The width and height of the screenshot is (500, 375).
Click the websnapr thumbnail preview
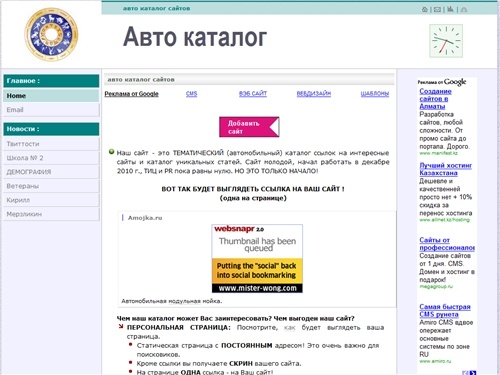point(257,258)
